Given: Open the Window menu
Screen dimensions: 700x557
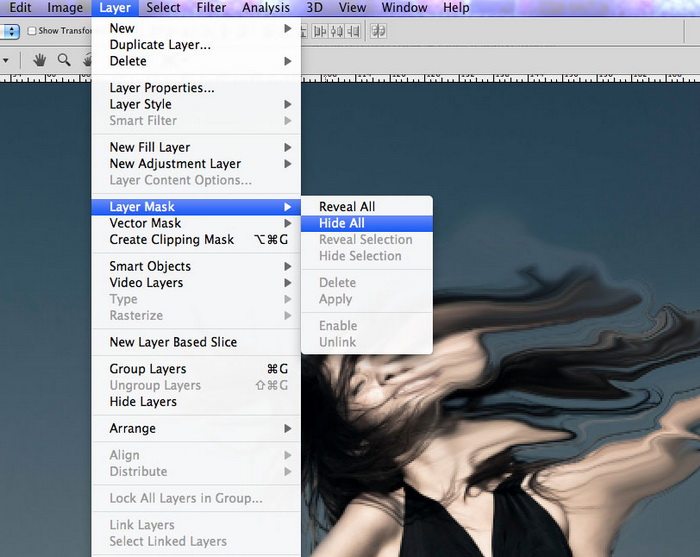Looking at the screenshot, I should (404, 8).
